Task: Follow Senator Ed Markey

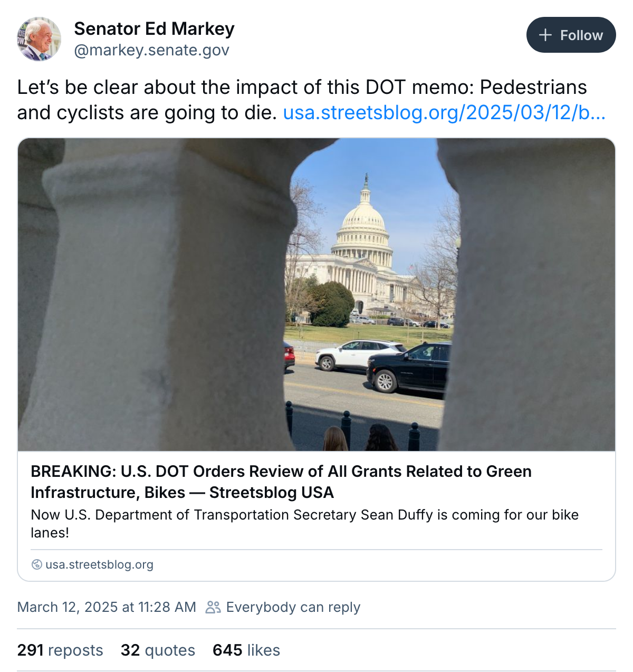Action: [571, 35]
